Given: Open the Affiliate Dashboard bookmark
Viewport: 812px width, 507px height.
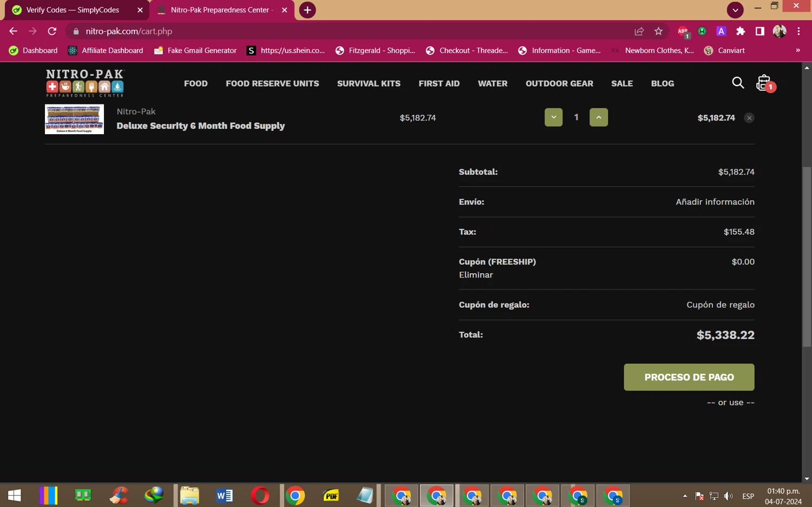Looking at the screenshot, I should 106,50.
